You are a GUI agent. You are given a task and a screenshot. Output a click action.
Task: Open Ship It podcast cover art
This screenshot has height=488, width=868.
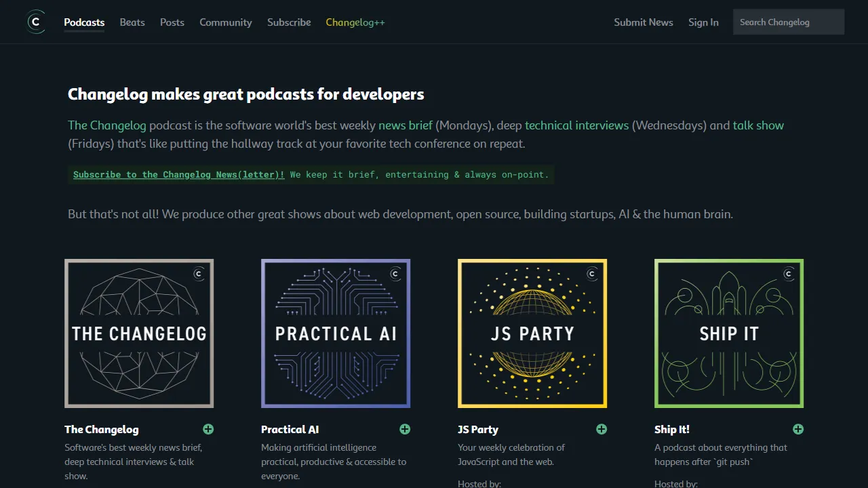click(x=729, y=333)
